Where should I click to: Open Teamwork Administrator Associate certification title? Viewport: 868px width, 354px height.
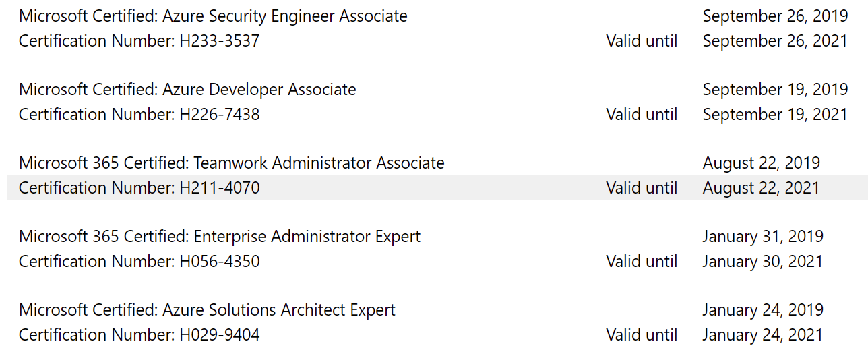(232, 163)
